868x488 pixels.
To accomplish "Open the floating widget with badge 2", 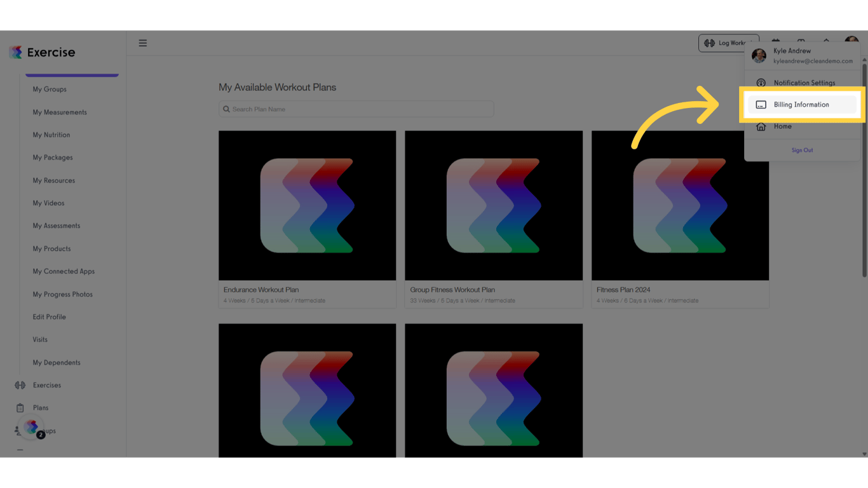I will click(32, 428).
